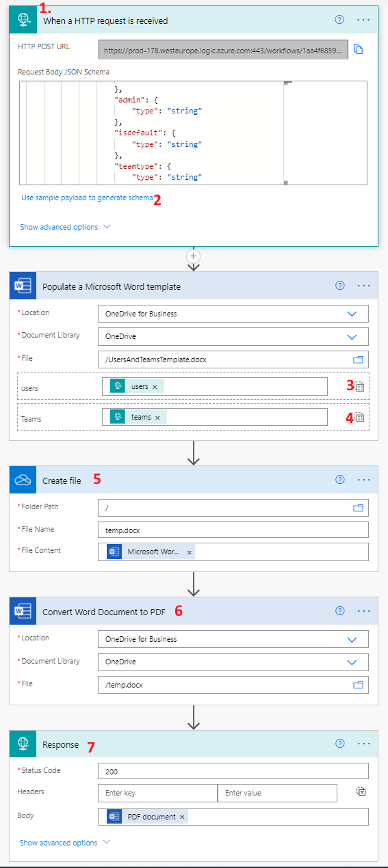
Task: Remove the Microsoft Word file content token
Action: 190,552
